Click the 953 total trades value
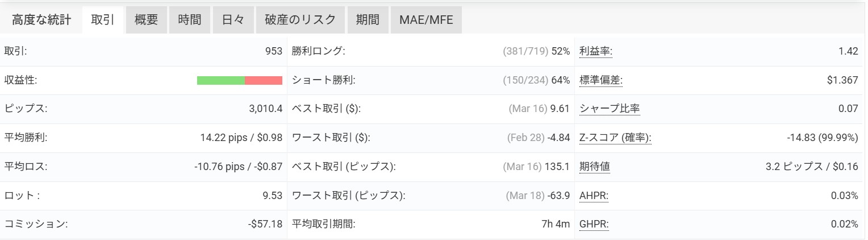868x240 pixels. click(273, 52)
